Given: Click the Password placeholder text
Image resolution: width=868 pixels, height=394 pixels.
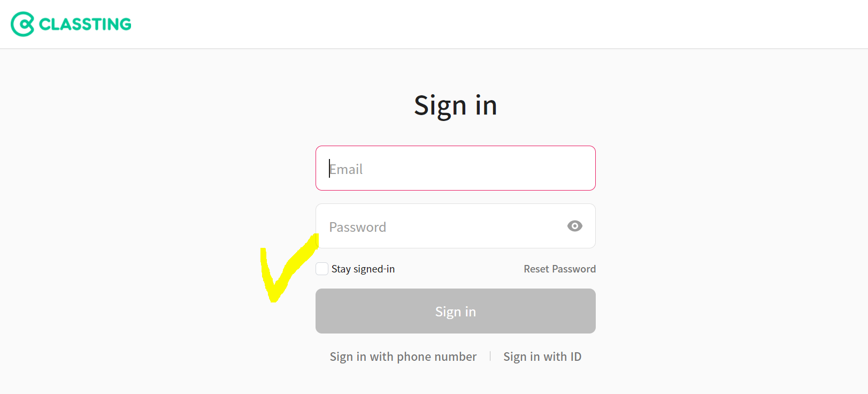Looking at the screenshot, I should click(x=358, y=227).
